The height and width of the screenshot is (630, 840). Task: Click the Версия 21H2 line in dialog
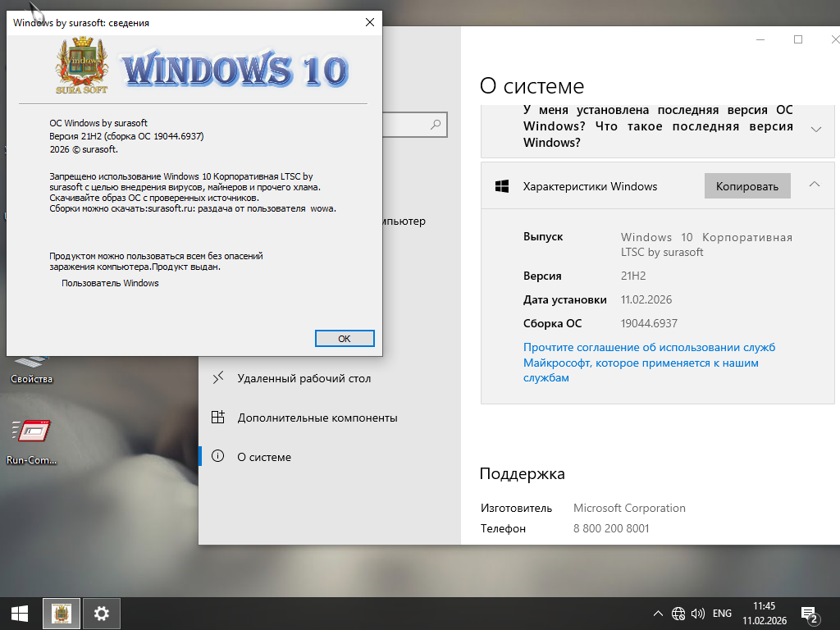(126, 136)
